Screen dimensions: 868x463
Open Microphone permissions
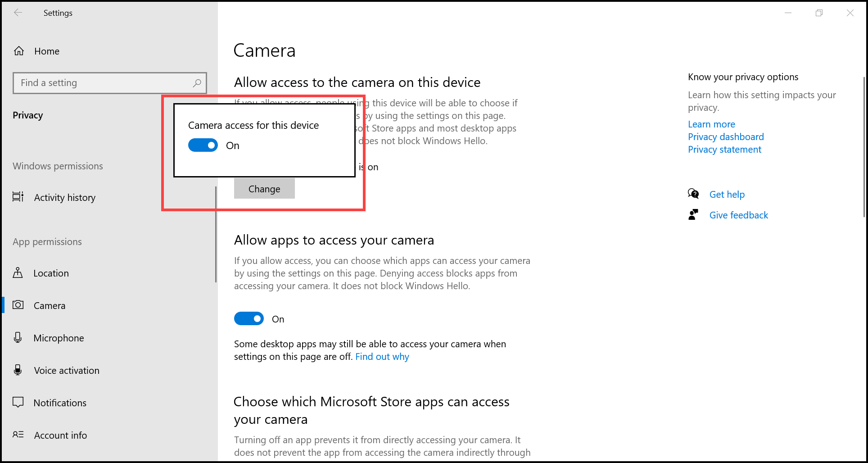click(59, 338)
